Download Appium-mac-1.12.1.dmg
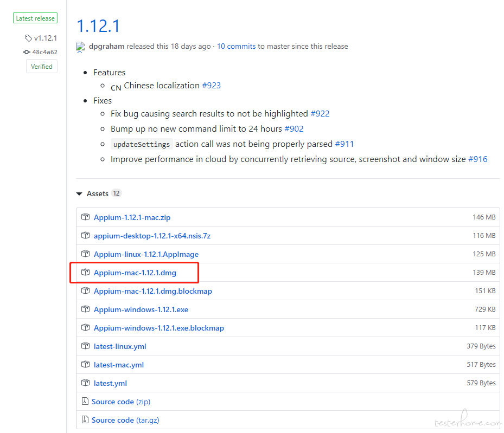 point(135,273)
